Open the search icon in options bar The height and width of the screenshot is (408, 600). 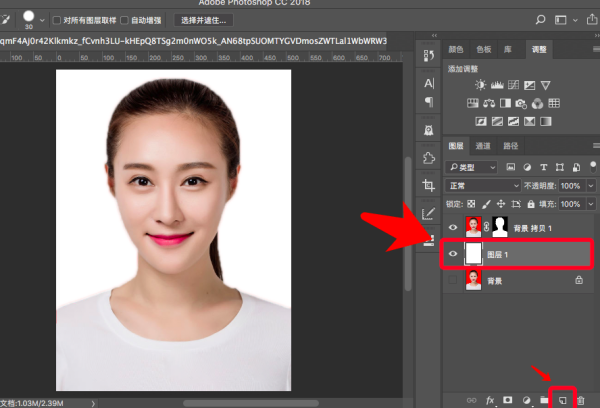(x=540, y=20)
